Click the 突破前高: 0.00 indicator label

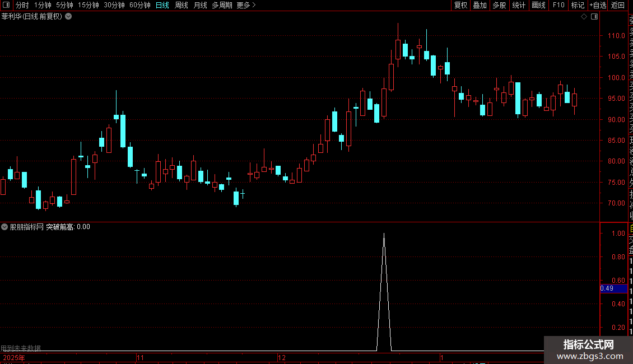[68, 227]
